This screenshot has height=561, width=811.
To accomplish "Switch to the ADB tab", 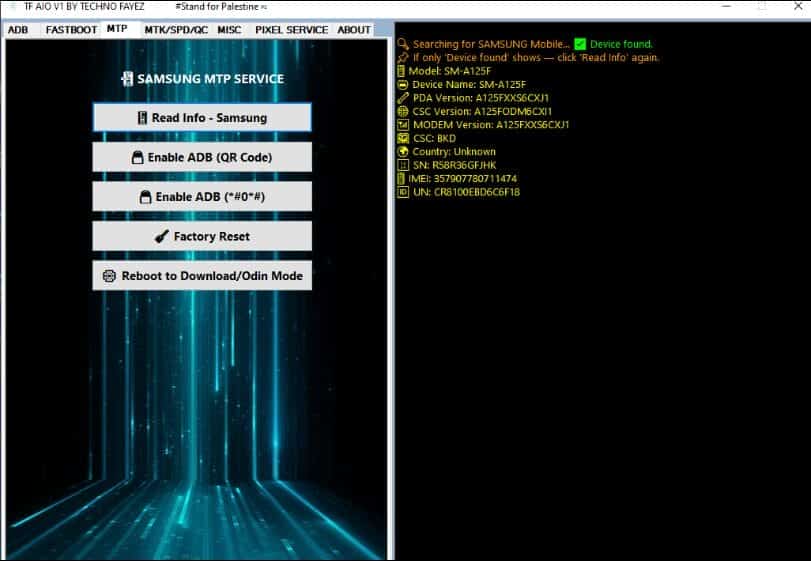I will [19, 30].
